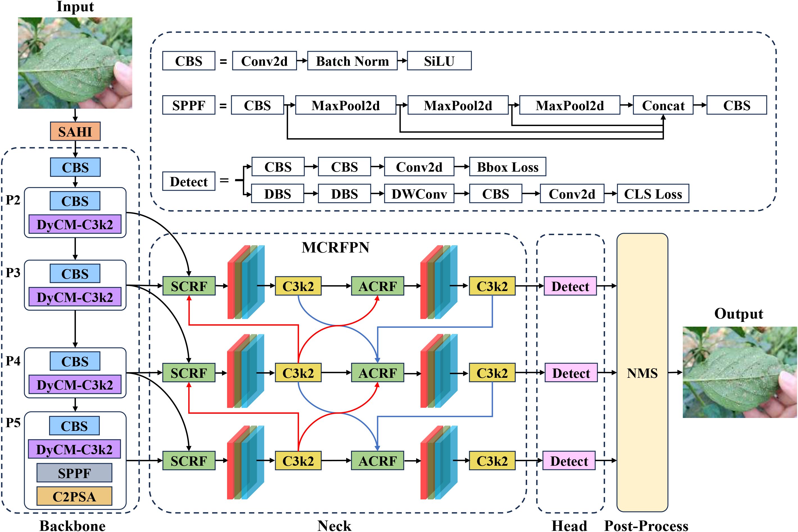The width and height of the screenshot is (798, 532).
Task: Click the Output leaf image
Action: click(x=739, y=372)
